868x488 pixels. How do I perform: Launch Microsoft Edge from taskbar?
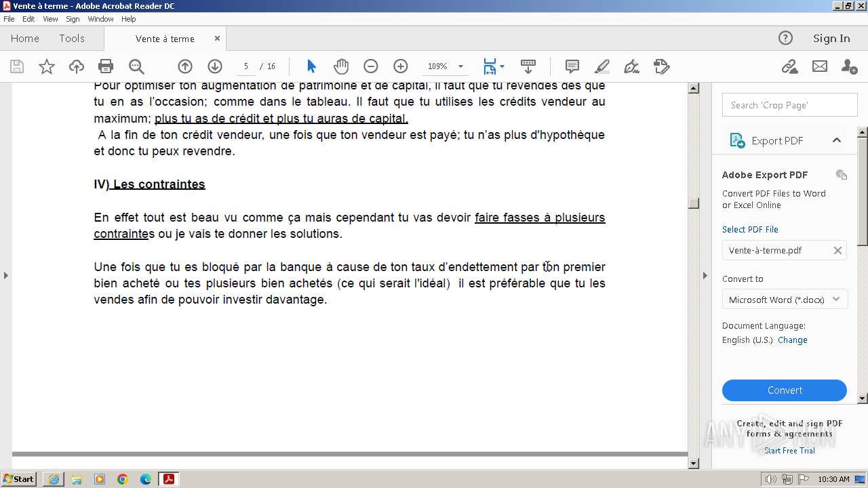(x=146, y=479)
